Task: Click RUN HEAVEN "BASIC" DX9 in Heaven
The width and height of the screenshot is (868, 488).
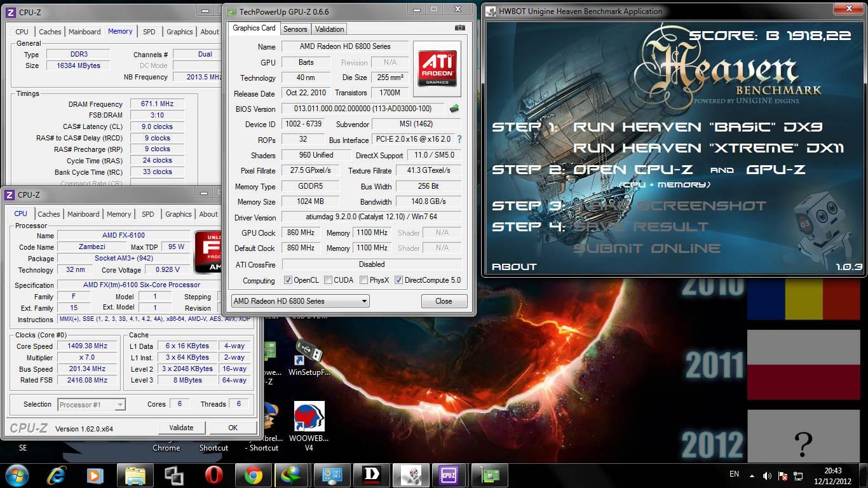Action: coord(698,127)
